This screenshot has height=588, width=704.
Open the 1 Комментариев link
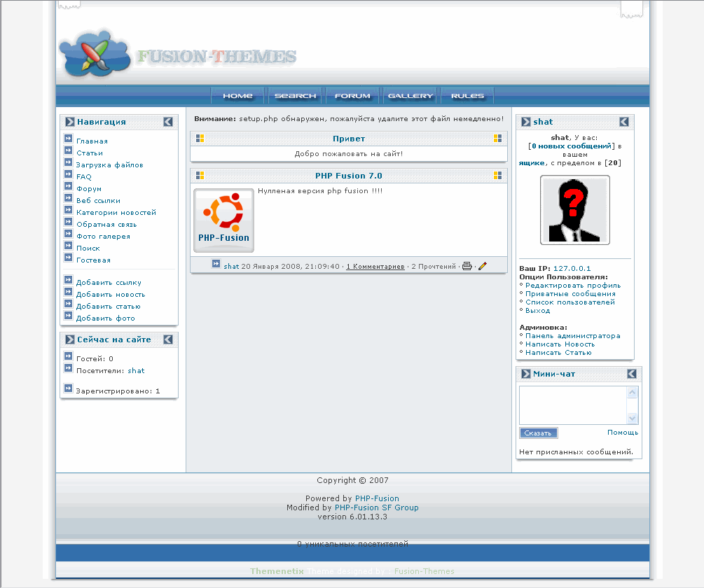click(375, 267)
